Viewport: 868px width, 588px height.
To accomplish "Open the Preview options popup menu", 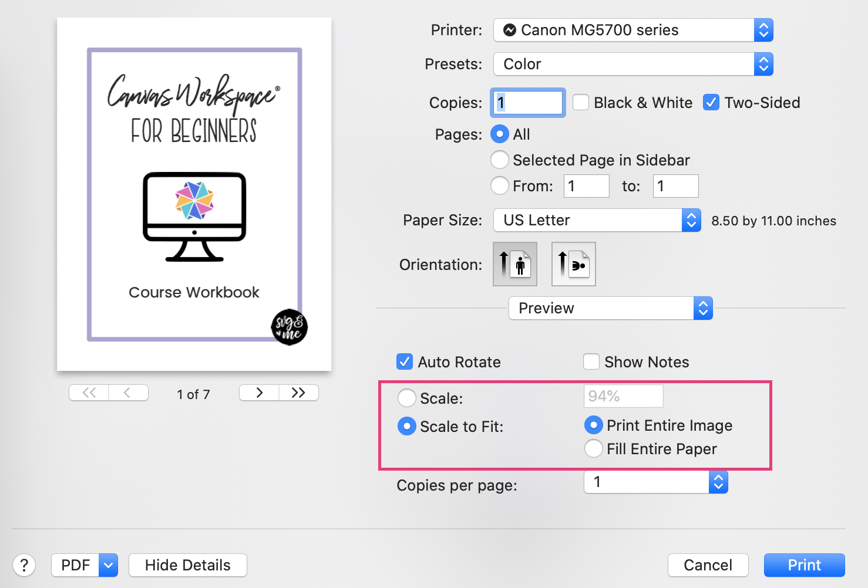I will [x=611, y=308].
